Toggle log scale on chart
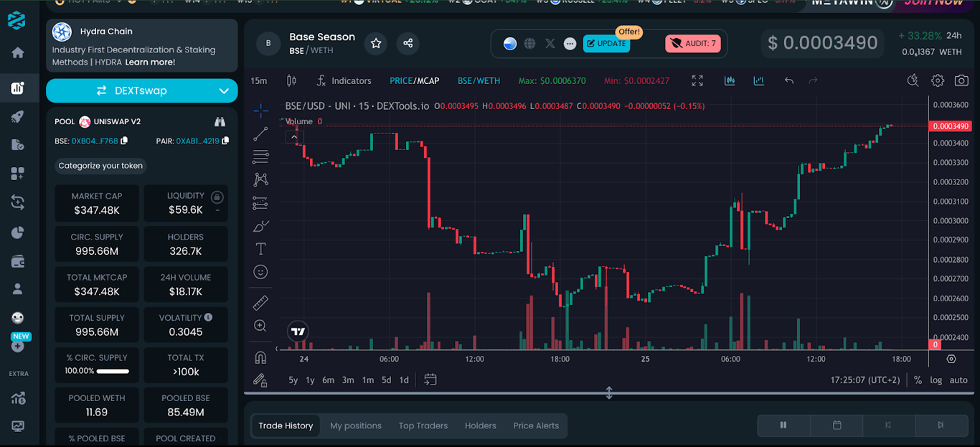980x447 pixels. click(936, 380)
